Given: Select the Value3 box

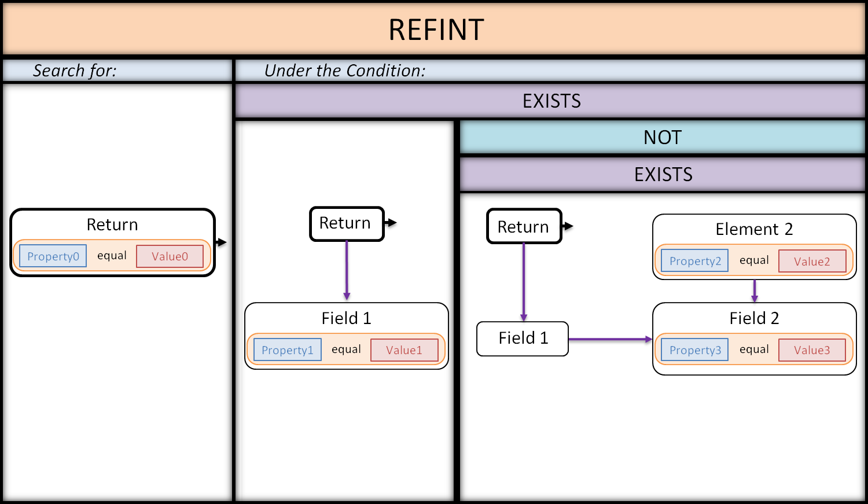Looking at the screenshot, I should point(812,350).
